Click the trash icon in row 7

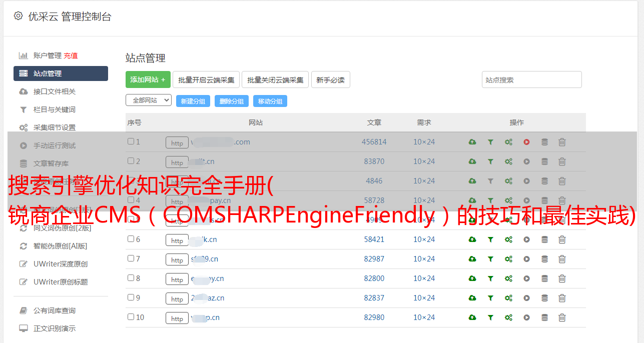(562, 259)
